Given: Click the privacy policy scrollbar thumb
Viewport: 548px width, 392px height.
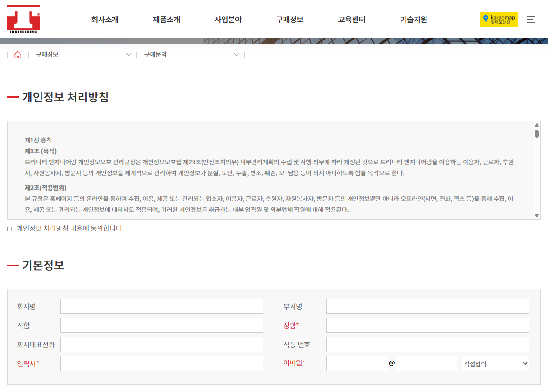Looking at the screenshot, I should 537,133.
